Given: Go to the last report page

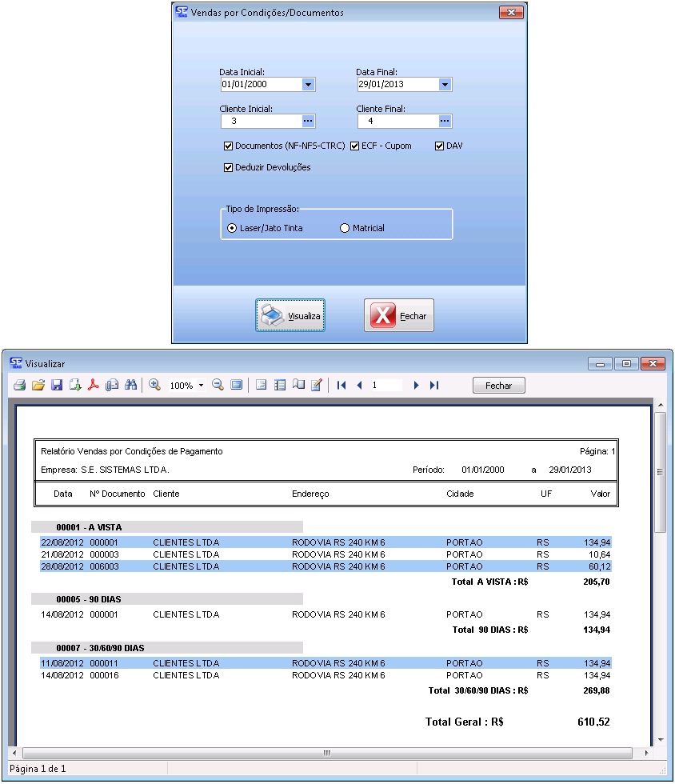Looking at the screenshot, I should [434, 386].
